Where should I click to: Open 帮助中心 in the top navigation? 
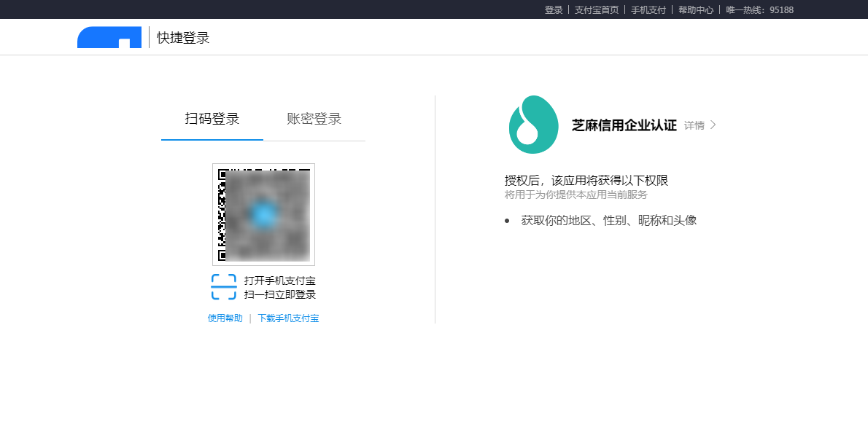(695, 9)
